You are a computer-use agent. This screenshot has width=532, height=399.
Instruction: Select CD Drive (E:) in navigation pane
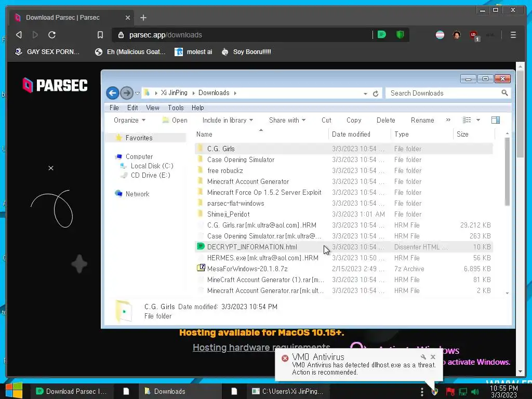point(150,175)
